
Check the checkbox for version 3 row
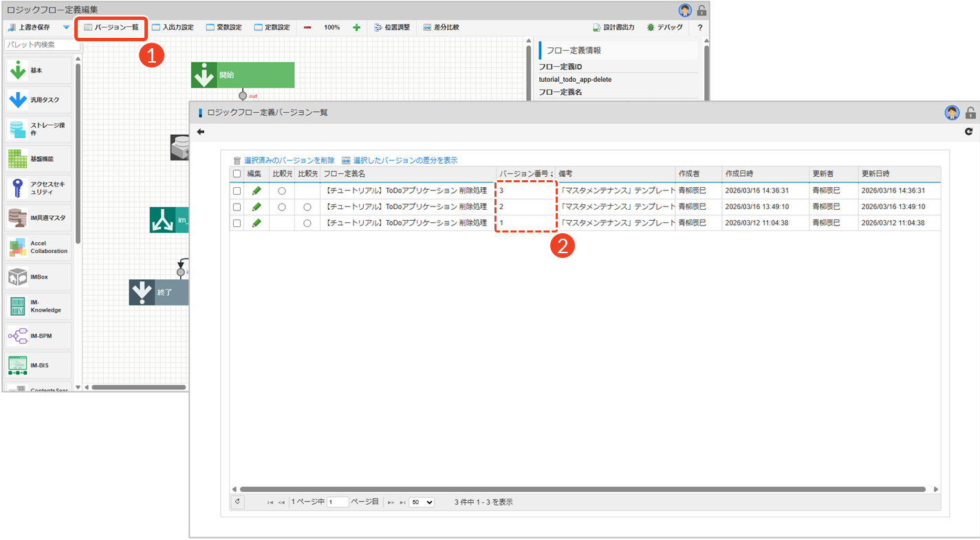[237, 191]
